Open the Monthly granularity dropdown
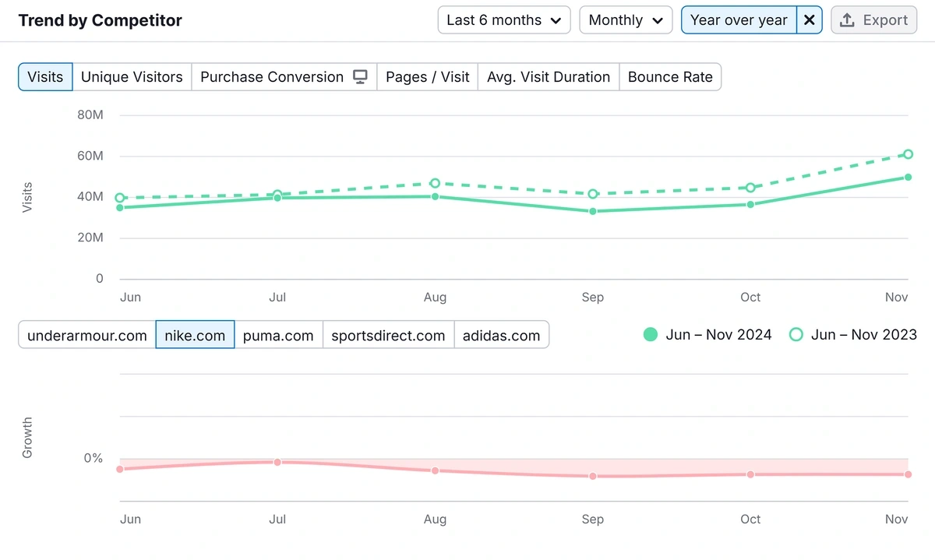Viewport: 935px width, 560px height. tap(626, 20)
